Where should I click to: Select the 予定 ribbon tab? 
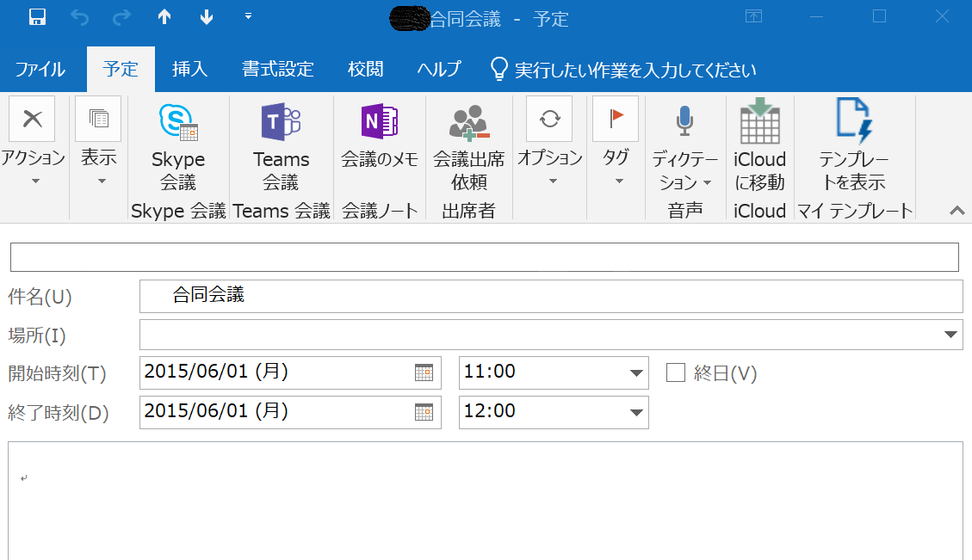coord(121,70)
